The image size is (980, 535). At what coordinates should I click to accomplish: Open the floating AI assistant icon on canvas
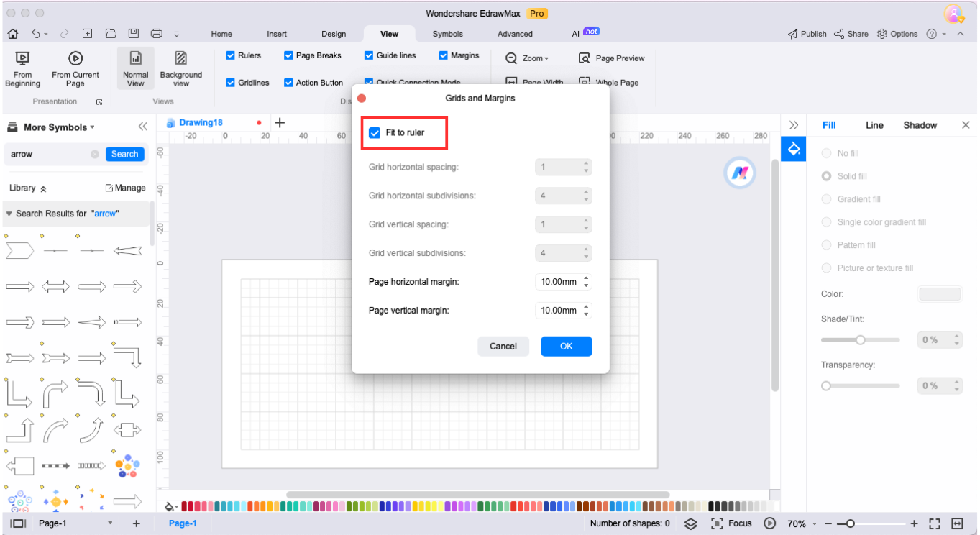pyautogui.click(x=739, y=173)
